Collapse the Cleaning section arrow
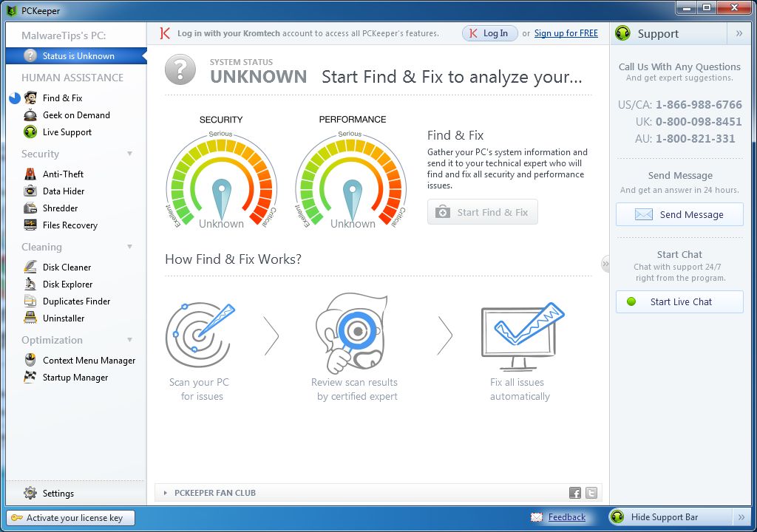The height and width of the screenshot is (532, 757). pos(129,248)
